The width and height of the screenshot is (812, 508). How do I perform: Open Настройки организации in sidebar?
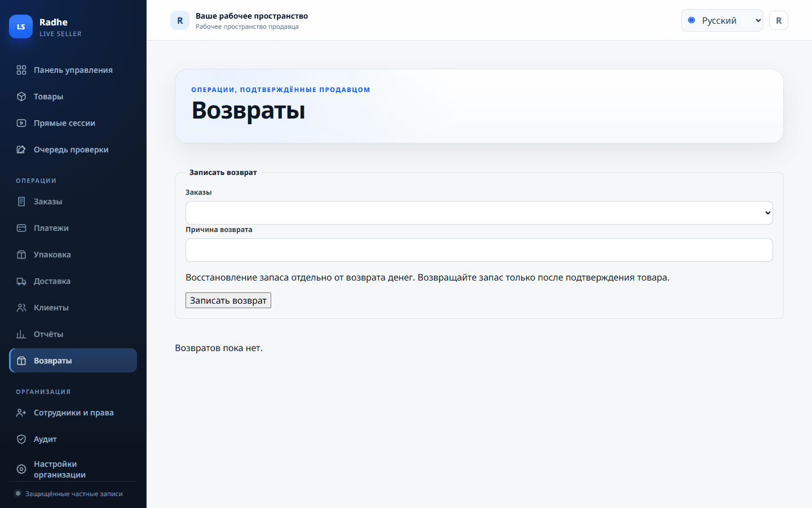pos(73,469)
